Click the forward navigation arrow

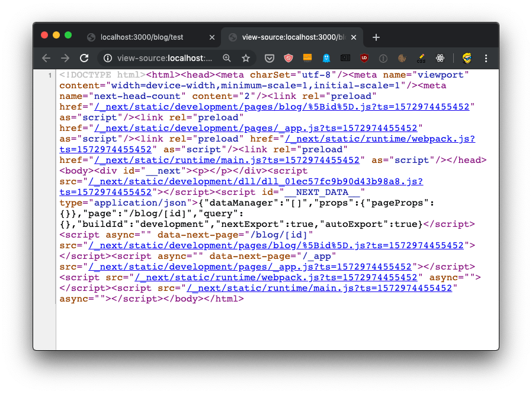(x=65, y=58)
